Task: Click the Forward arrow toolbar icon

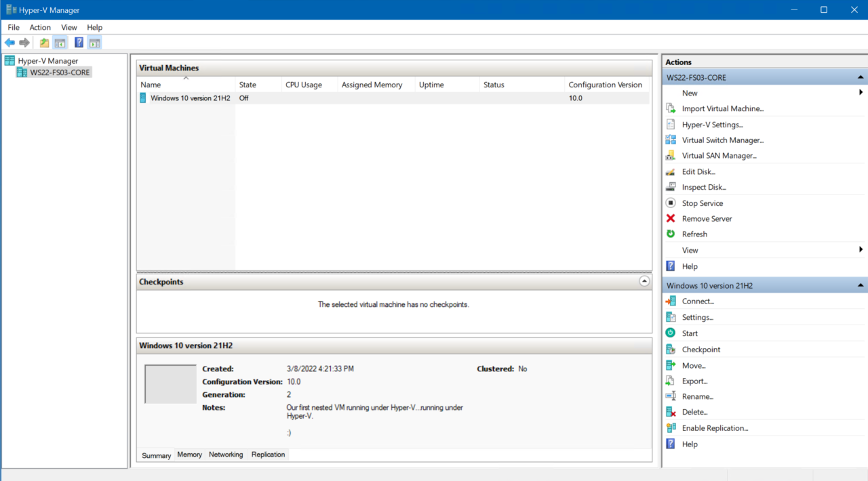Action: [x=24, y=43]
